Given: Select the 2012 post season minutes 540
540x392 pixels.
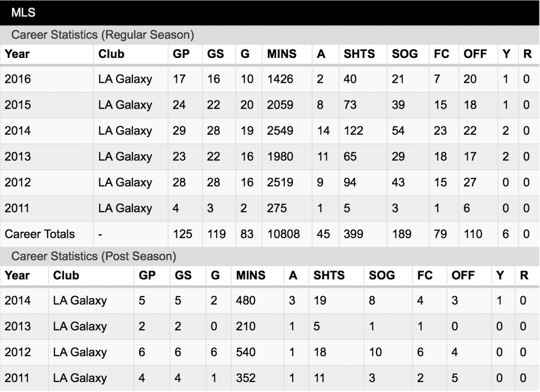Looking at the screenshot, I should tap(246, 352).
